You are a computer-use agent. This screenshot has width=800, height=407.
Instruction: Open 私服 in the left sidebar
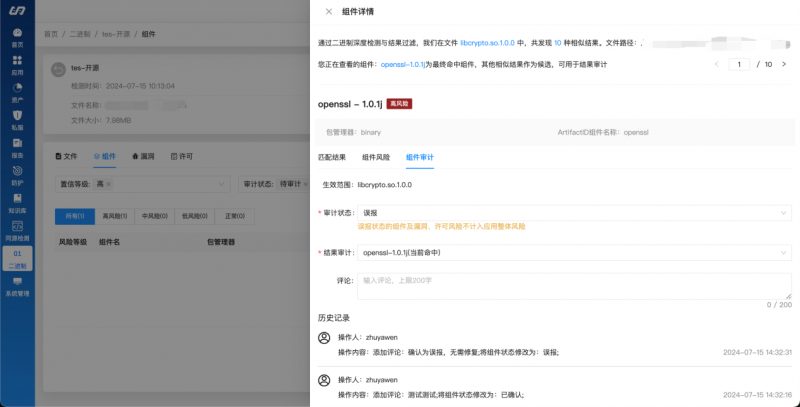click(17, 121)
